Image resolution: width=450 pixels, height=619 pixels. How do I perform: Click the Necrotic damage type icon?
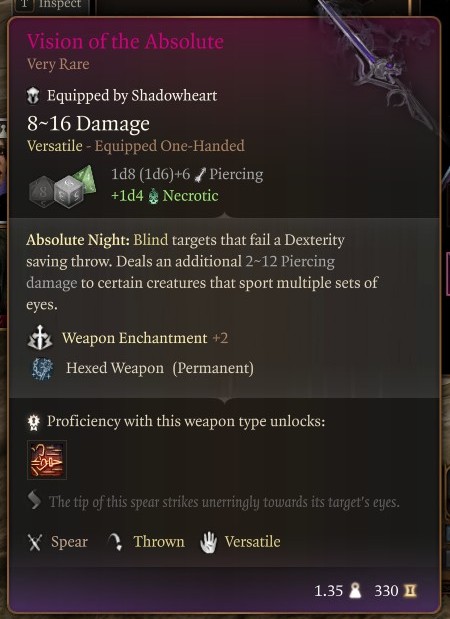(x=154, y=196)
